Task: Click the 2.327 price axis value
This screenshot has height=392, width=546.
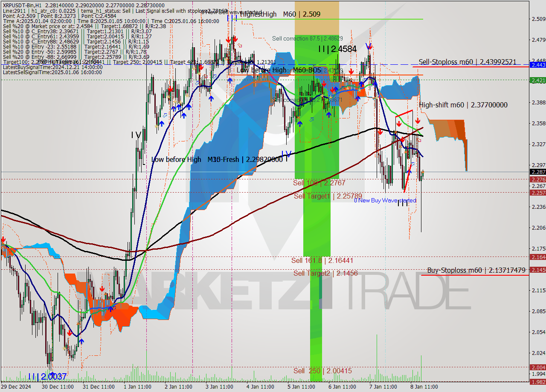Action: click(x=538, y=144)
